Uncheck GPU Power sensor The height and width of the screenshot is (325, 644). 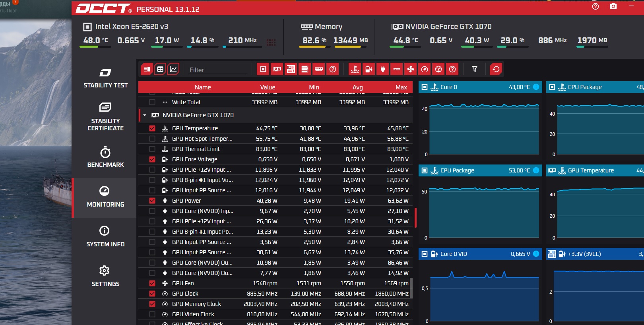pyautogui.click(x=152, y=201)
